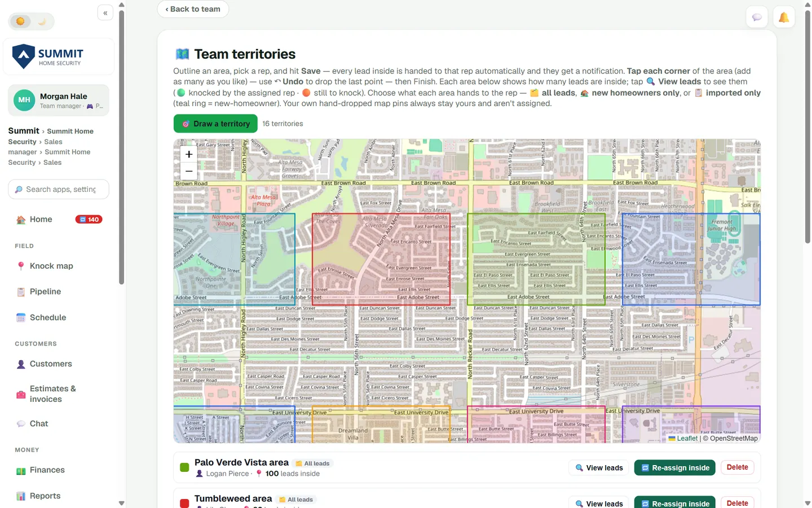Switch to light mode sun icon
This screenshot has height=508, width=812.
click(x=21, y=21)
